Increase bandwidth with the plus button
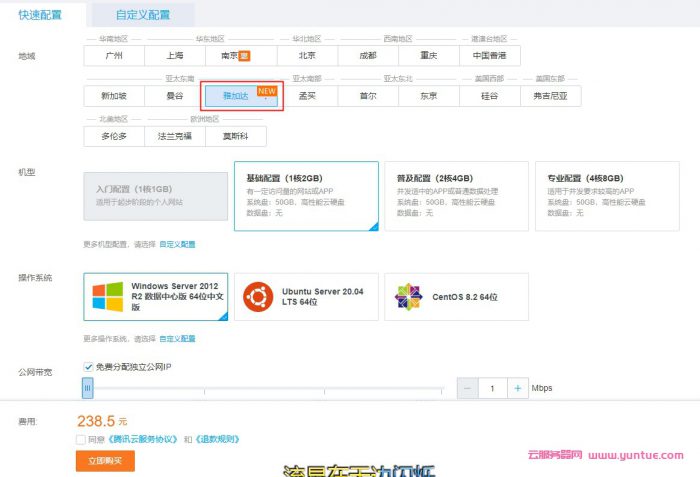Screen dimensions: 700x477 pyautogui.click(x=517, y=387)
